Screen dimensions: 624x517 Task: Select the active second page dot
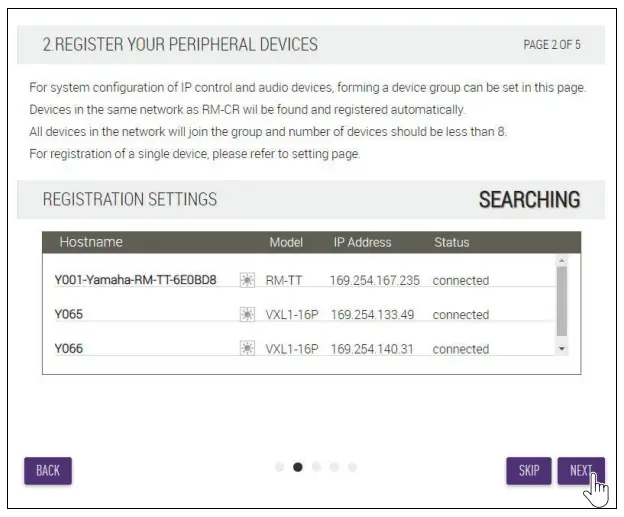pyautogui.click(x=298, y=467)
